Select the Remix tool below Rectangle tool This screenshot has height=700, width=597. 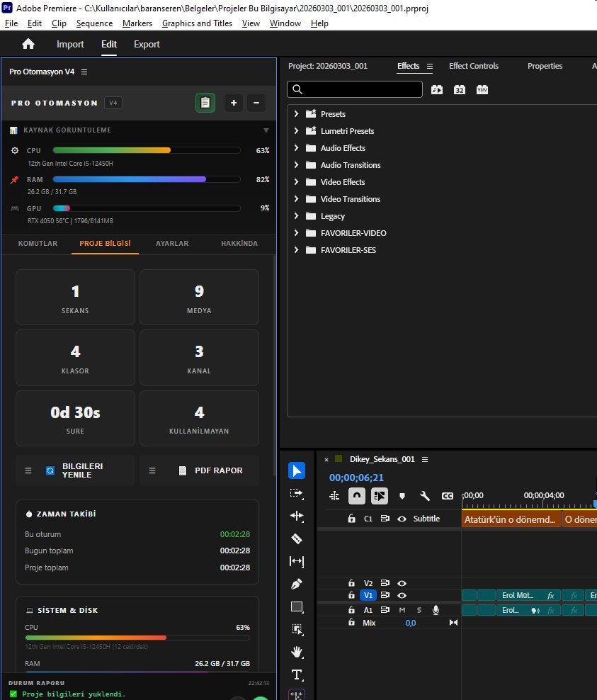click(x=297, y=629)
